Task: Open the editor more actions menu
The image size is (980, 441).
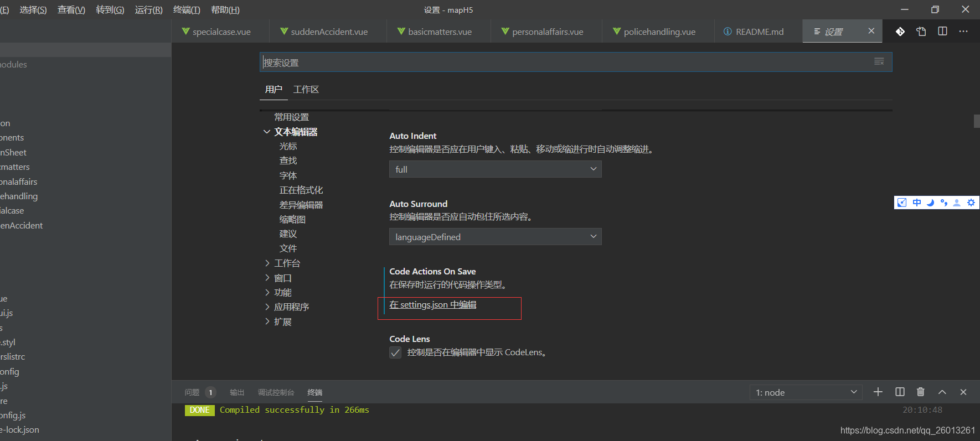Action: (x=963, y=32)
